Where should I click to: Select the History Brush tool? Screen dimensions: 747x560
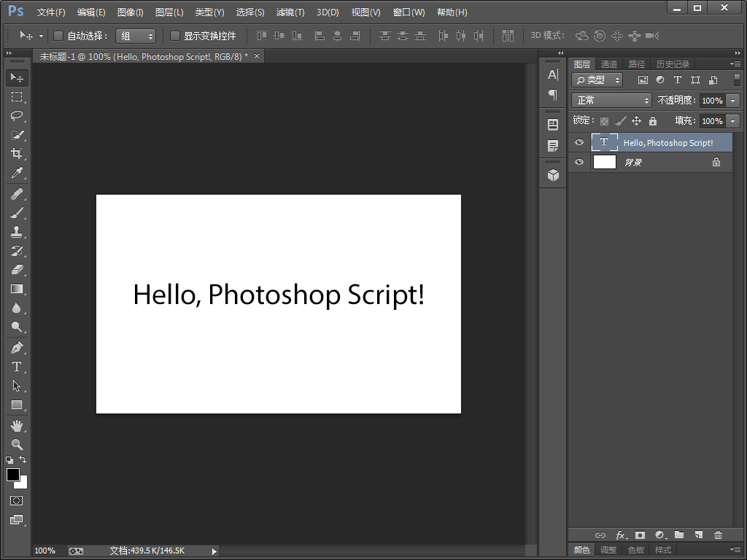click(17, 251)
